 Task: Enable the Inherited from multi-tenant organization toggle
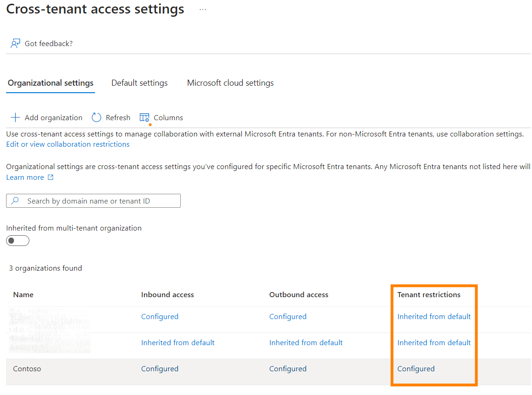[17, 240]
